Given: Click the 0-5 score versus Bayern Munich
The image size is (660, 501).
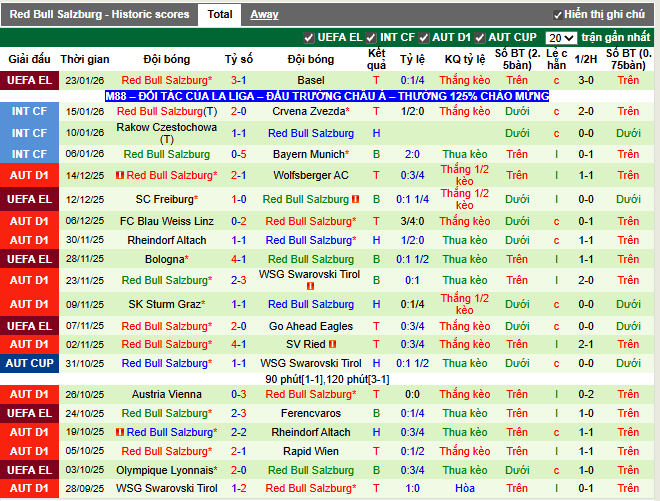Looking at the screenshot, I should (239, 154).
